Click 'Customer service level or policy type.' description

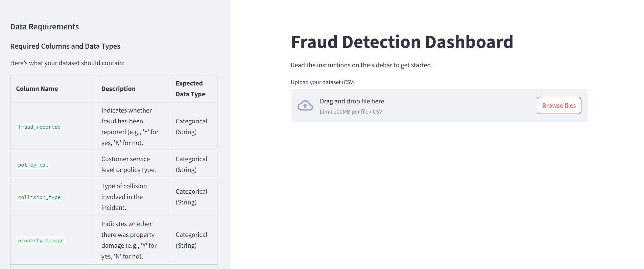pyautogui.click(x=128, y=164)
